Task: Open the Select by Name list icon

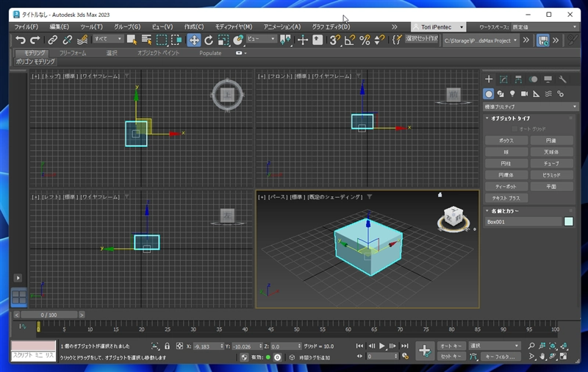Action: (146, 40)
